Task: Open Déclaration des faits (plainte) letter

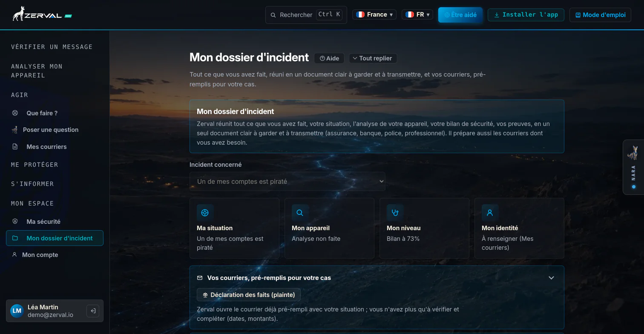Action: point(249,295)
